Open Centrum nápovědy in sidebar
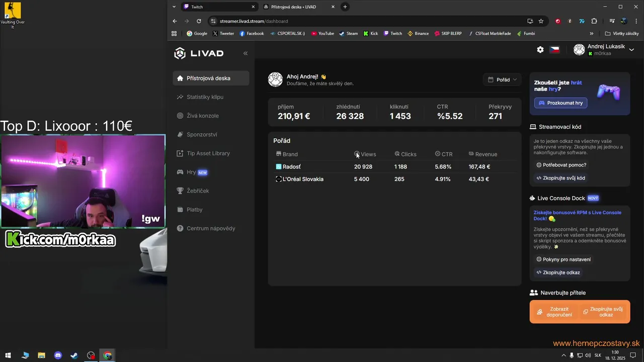The height and width of the screenshot is (362, 644). point(206,228)
